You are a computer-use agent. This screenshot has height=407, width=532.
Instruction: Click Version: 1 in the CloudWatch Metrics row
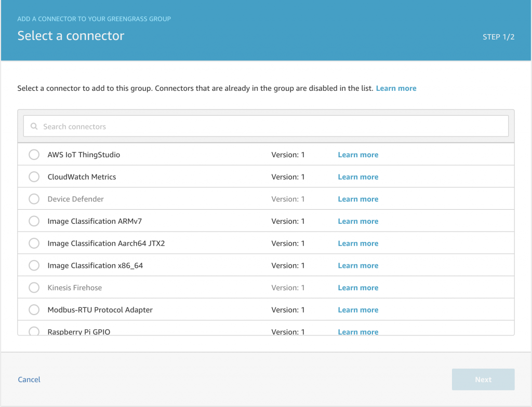click(288, 177)
